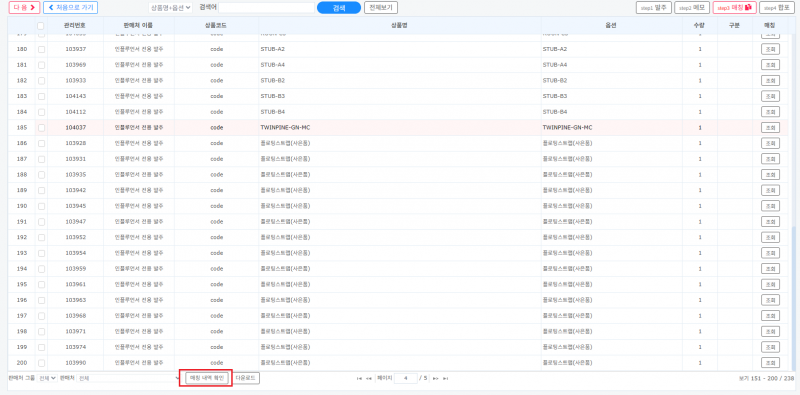Click the 검색어 search input field

coord(266,8)
